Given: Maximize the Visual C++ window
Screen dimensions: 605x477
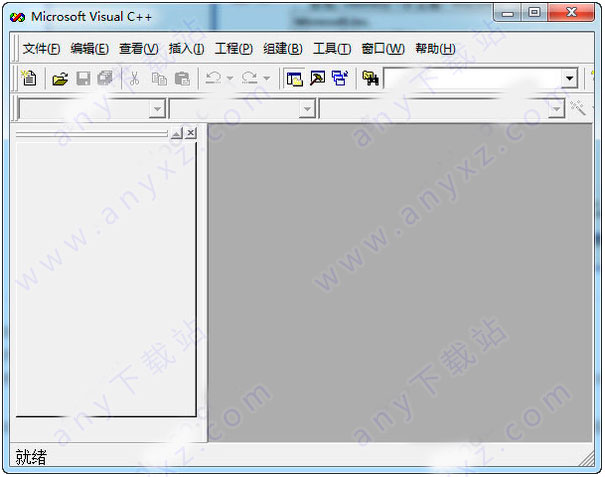Looking at the screenshot, I should pyautogui.click(x=534, y=14).
